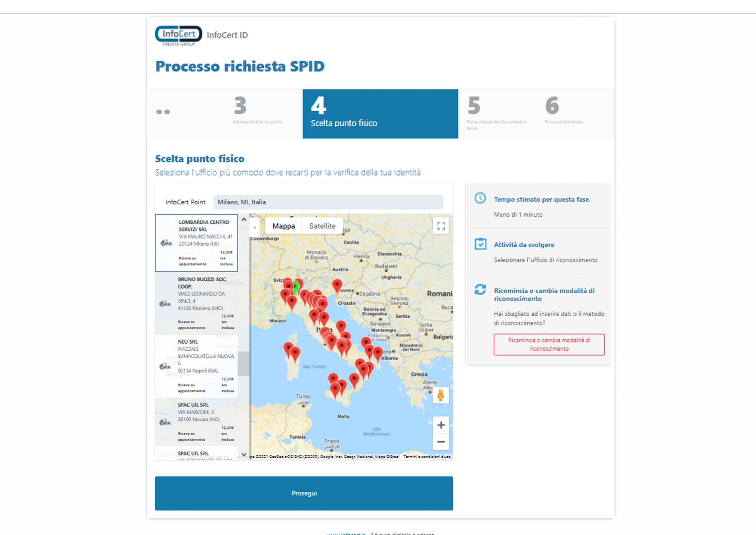756x535 pixels.
Task: Open map Termini e condizioni d'uso link
Action: click(x=427, y=457)
